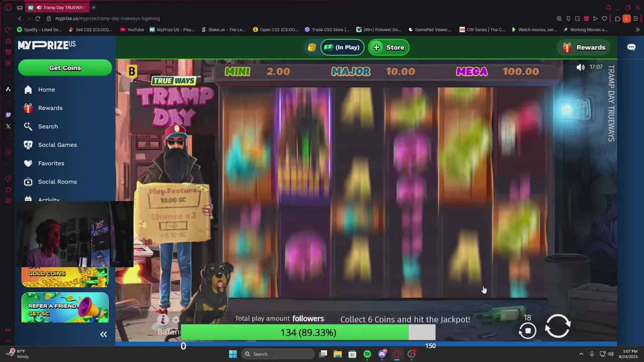Stop autoplay with the stop button
644x362 pixels.
pyautogui.click(x=527, y=330)
